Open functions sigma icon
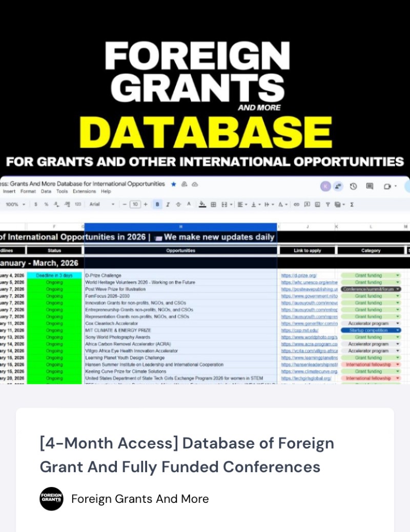 pyautogui.click(x=352, y=204)
